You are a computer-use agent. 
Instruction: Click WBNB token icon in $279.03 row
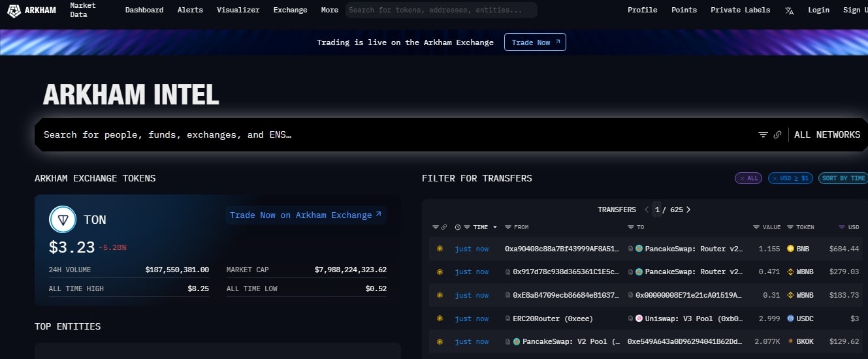(x=790, y=272)
